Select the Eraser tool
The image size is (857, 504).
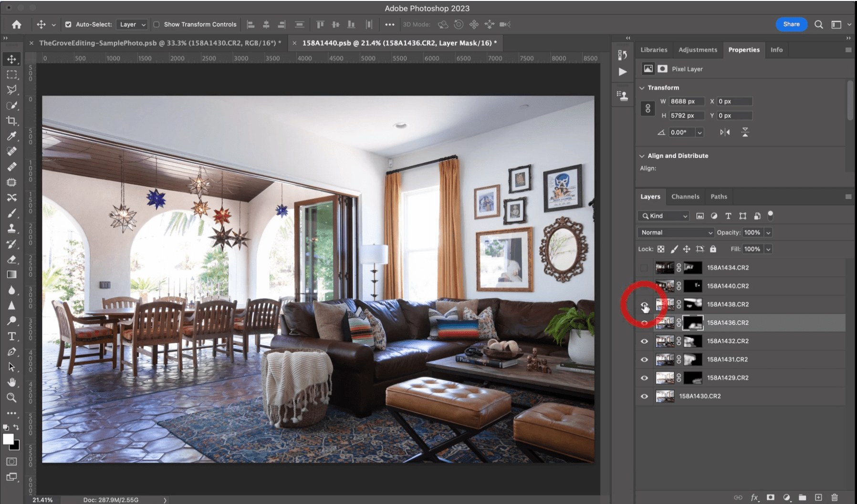point(11,259)
